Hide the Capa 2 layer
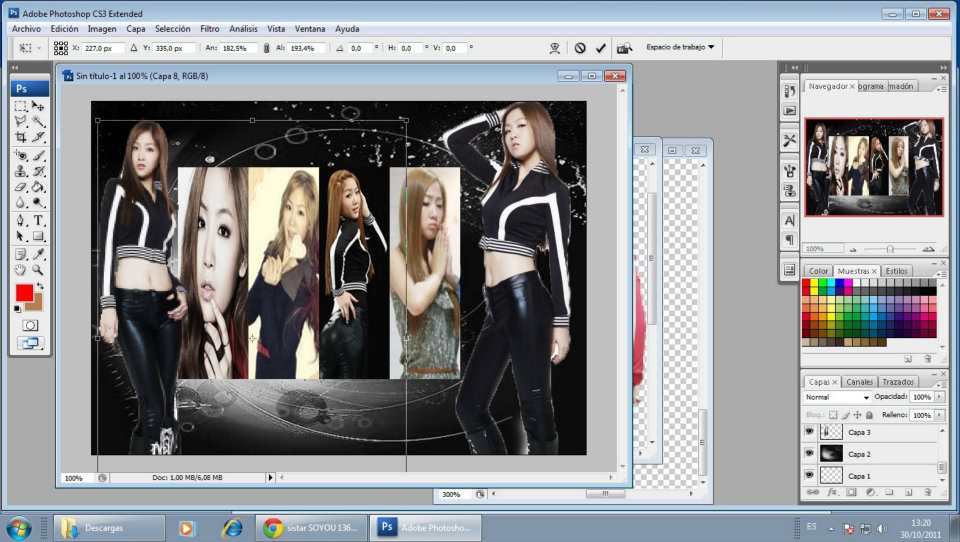960x542 pixels. point(809,454)
